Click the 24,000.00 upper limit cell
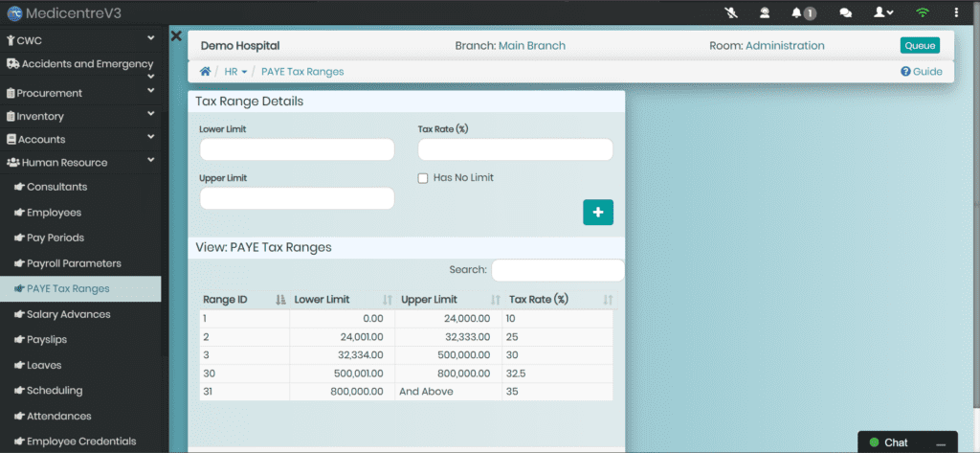 pos(449,319)
